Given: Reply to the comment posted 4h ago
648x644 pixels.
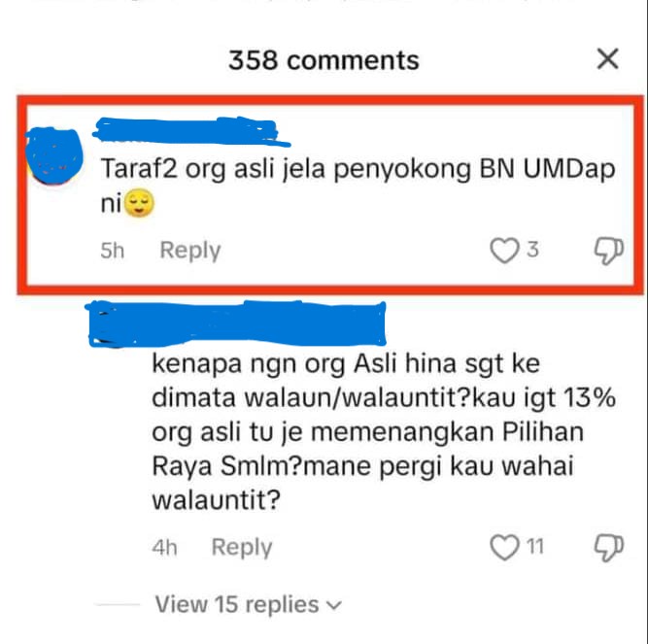Looking at the screenshot, I should click(x=242, y=547).
